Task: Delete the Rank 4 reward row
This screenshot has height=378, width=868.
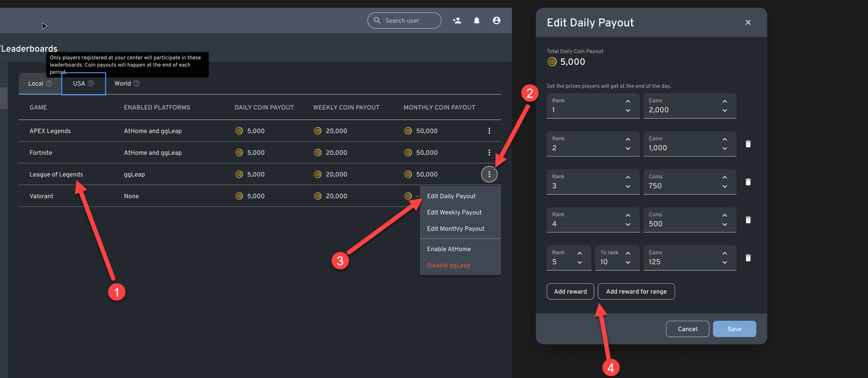Action: (x=748, y=220)
